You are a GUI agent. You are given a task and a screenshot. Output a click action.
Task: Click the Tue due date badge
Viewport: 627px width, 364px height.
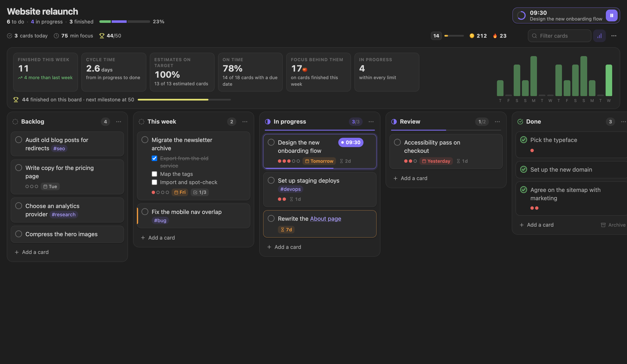click(50, 186)
